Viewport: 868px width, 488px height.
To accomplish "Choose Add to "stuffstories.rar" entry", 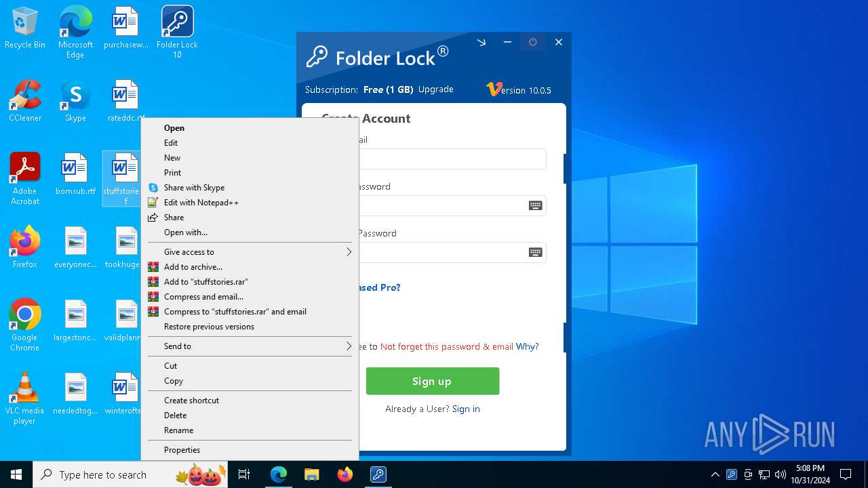I will [250, 282].
